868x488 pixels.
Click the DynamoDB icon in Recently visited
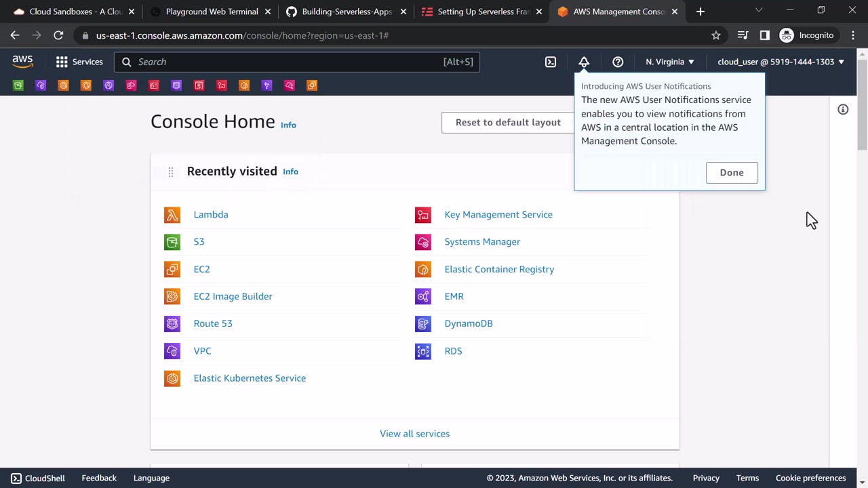[x=423, y=323]
